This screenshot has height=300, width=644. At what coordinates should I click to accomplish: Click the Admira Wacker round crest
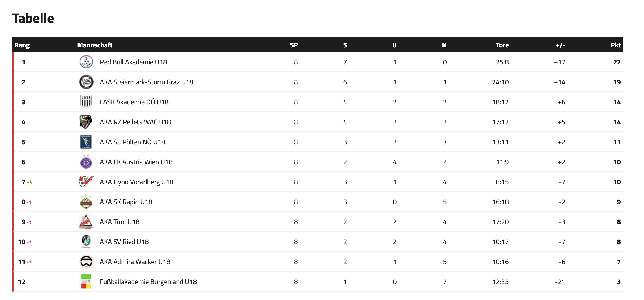(x=86, y=262)
